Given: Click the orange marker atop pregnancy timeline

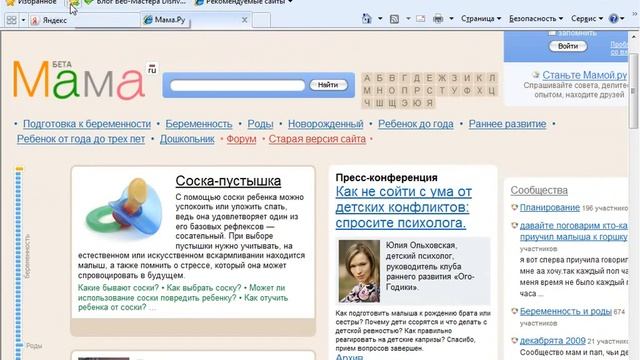Looking at the screenshot, I should pos(19,169).
